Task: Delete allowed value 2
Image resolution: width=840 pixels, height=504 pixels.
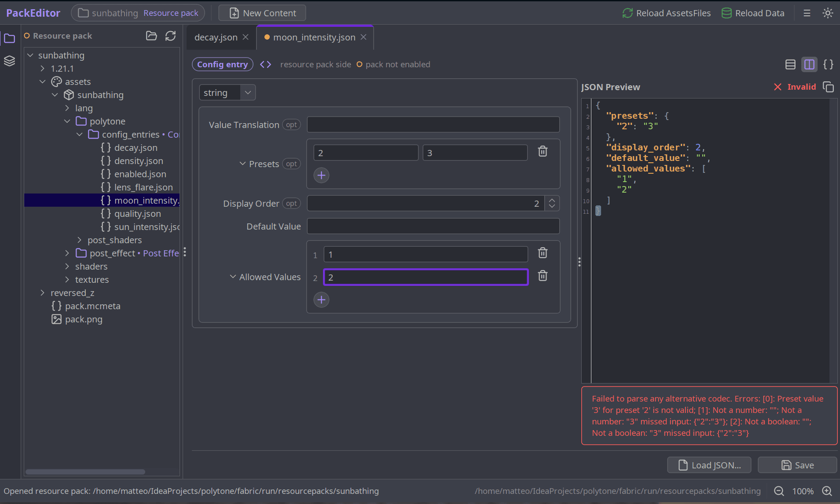Action: click(543, 276)
